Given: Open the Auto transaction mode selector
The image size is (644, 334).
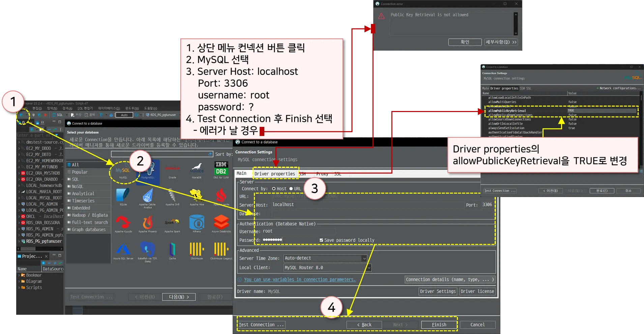Looking at the screenshot, I should pos(124,115).
